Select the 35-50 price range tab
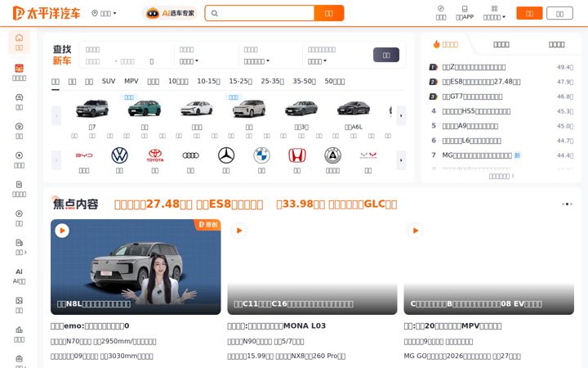The image size is (588, 368). (304, 81)
